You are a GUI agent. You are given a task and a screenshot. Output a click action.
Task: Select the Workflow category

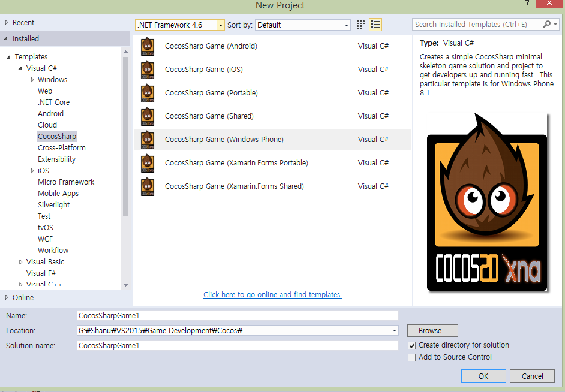(x=53, y=251)
